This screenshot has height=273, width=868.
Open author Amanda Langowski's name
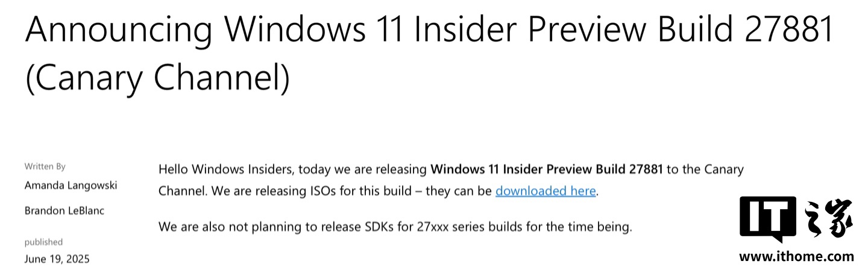click(71, 185)
